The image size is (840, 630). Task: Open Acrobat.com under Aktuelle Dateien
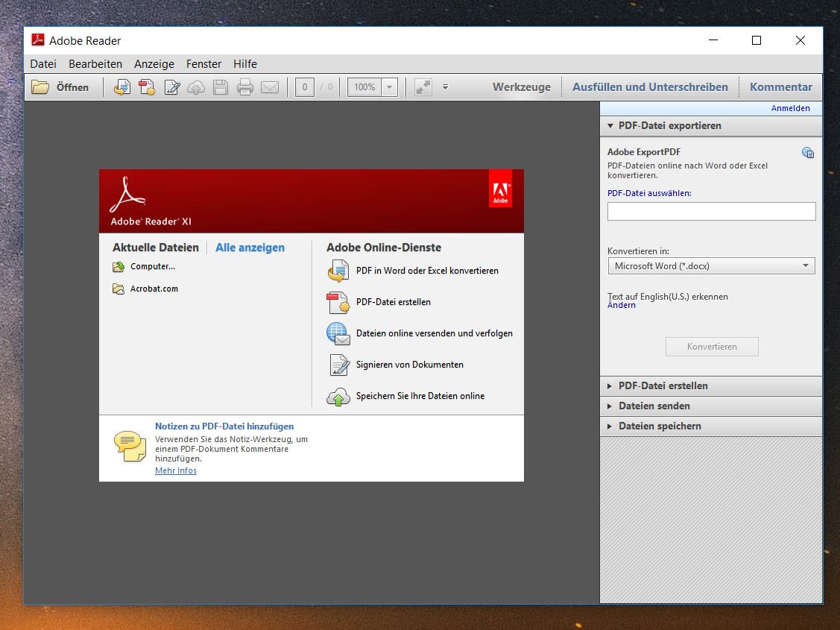point(154,289)
